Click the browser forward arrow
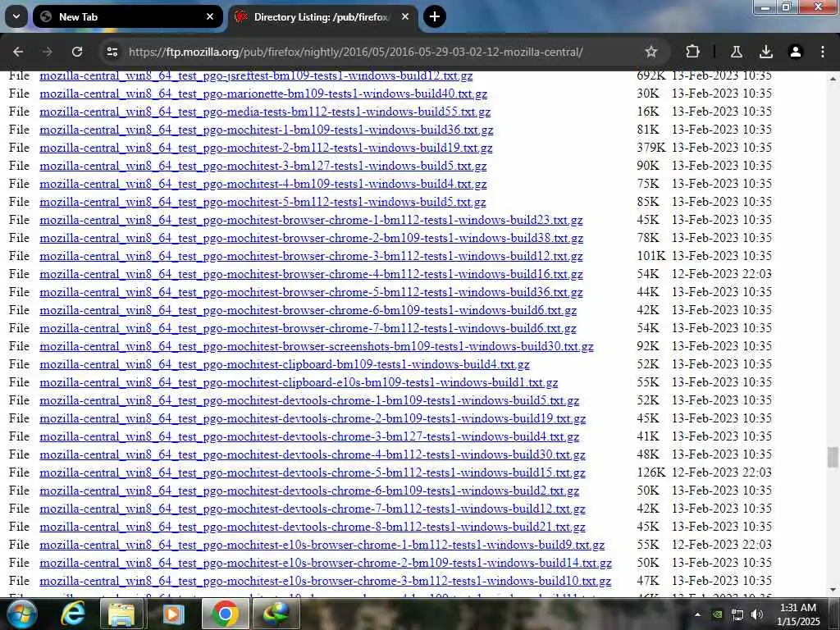 click(x=48, y=52)
